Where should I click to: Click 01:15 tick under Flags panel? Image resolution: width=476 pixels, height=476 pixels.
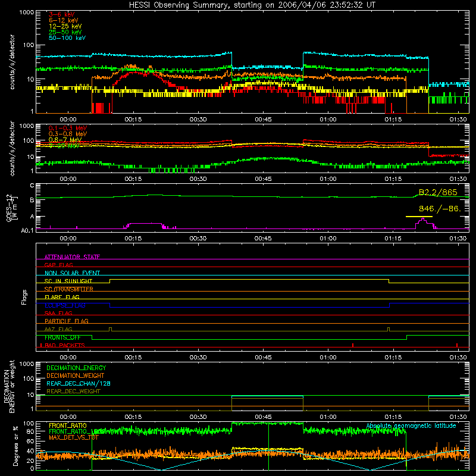click(x=393, y=358)
